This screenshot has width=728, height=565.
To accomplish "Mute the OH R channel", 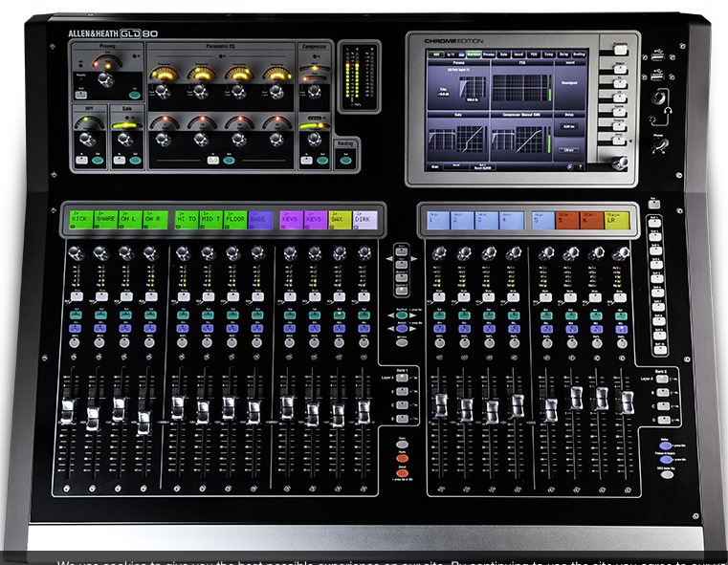I will (151, 297).
